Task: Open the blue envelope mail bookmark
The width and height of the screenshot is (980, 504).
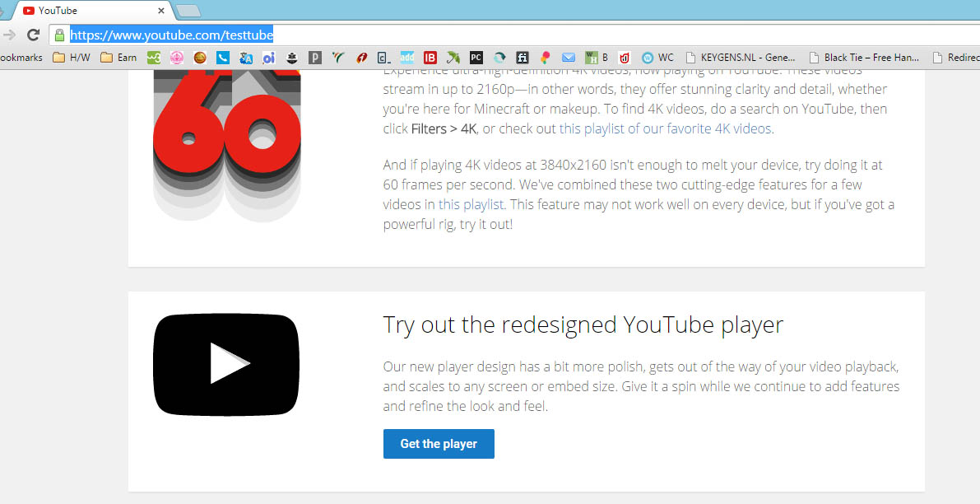Action: pyautogui.click(x=568, y=58)
